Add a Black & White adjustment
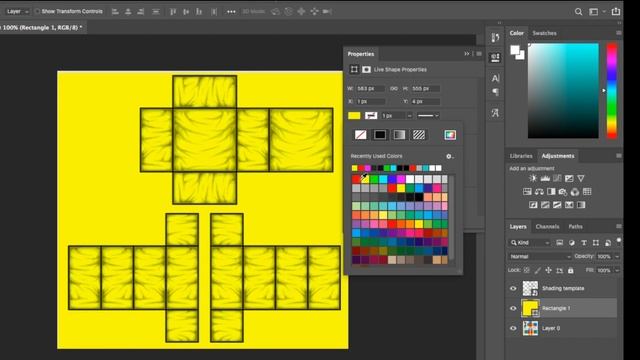640x360 pixels. [551, 191]
